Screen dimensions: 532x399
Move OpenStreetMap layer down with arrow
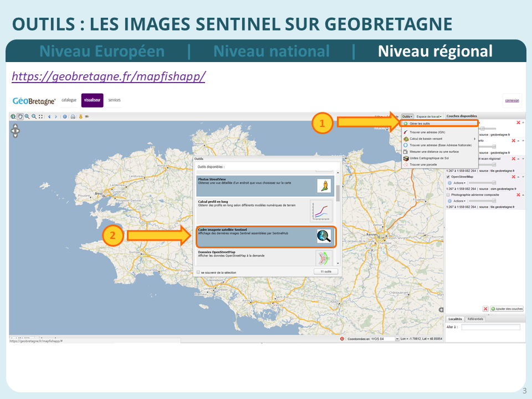(523, 177)
